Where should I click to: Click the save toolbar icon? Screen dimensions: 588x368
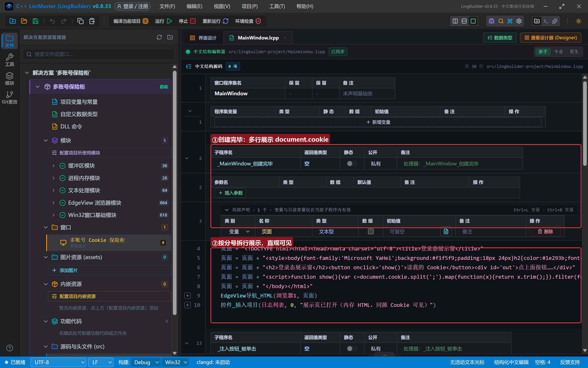click(x=36, y=21)
